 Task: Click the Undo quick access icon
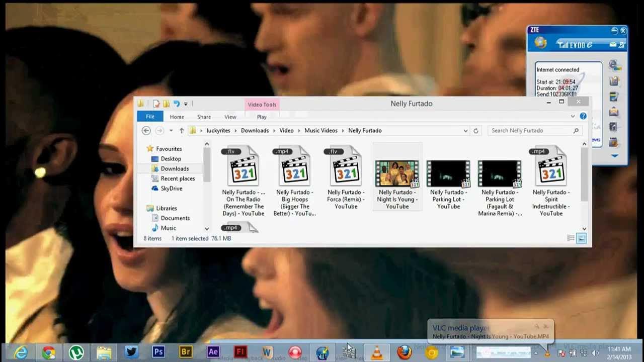176,104
